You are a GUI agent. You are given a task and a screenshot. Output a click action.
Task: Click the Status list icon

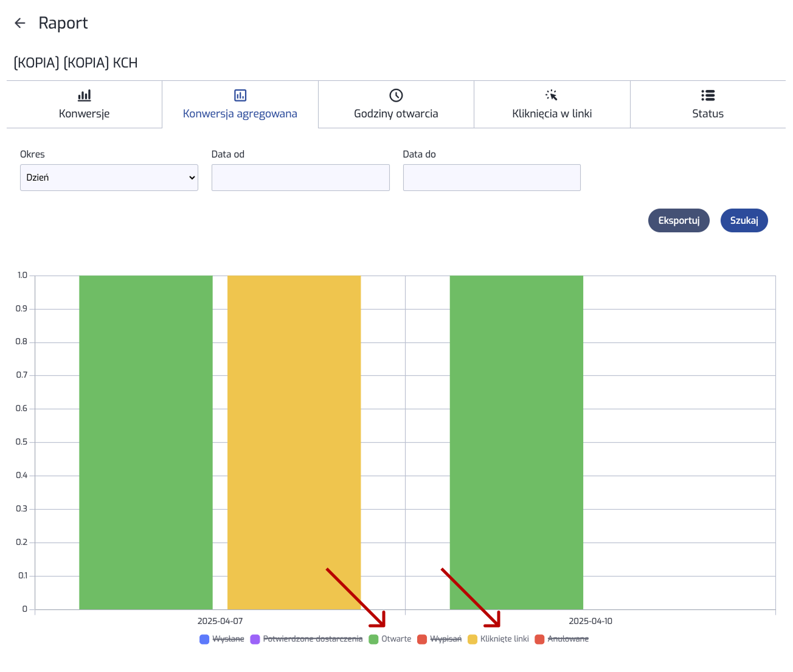tap(708, 95)
